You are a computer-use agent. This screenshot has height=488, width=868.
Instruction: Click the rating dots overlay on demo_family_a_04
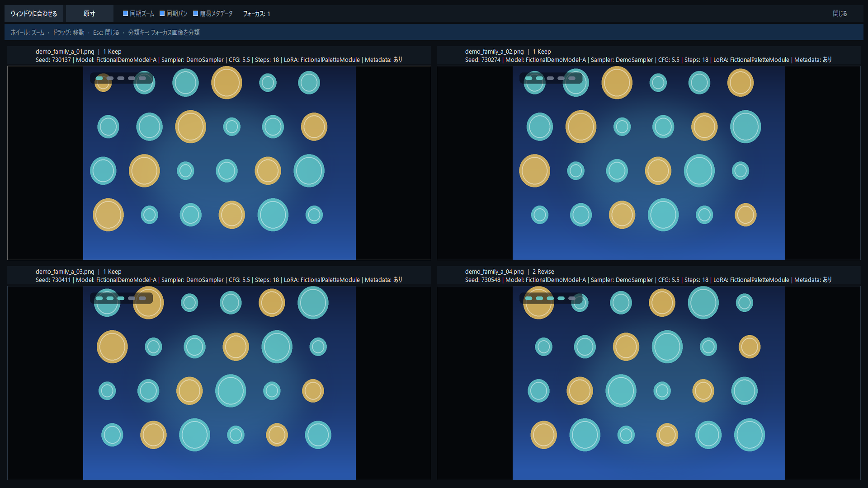pos(551,298)
